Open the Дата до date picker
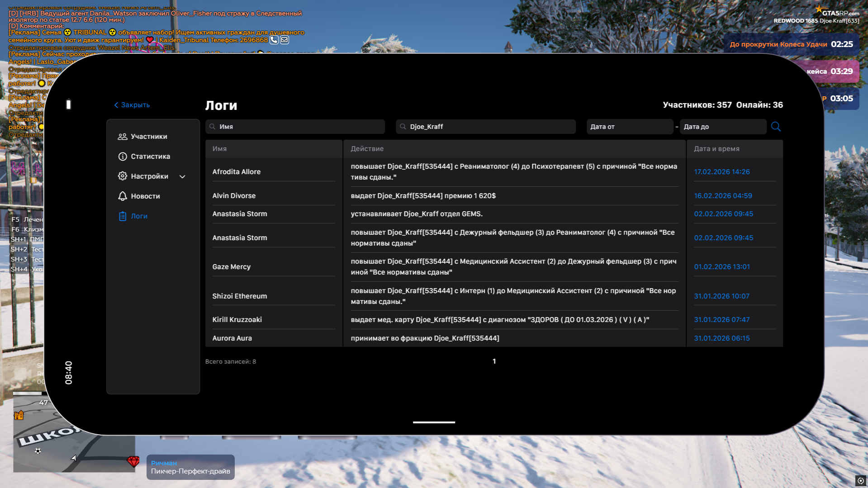 point(722,127)
